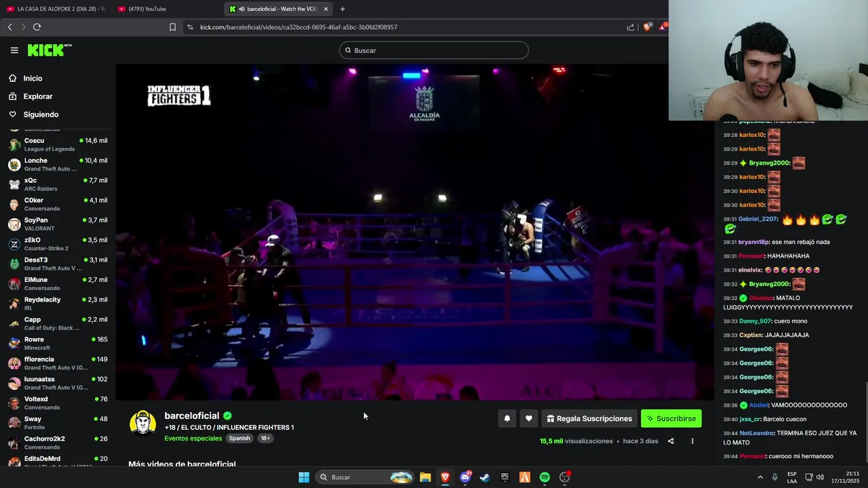868x488 pixels.
Task: Open Spotify from taskbar
Action: point(545,477)
